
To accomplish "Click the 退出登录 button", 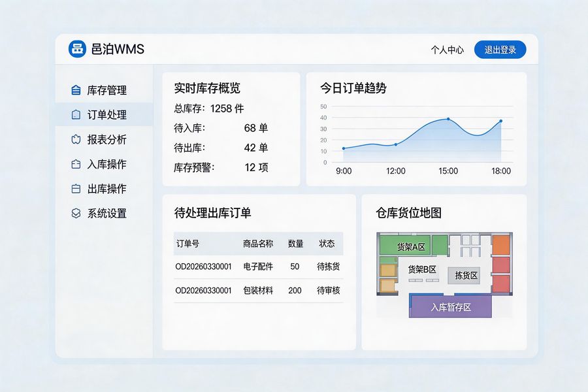I will pos(500,50).
